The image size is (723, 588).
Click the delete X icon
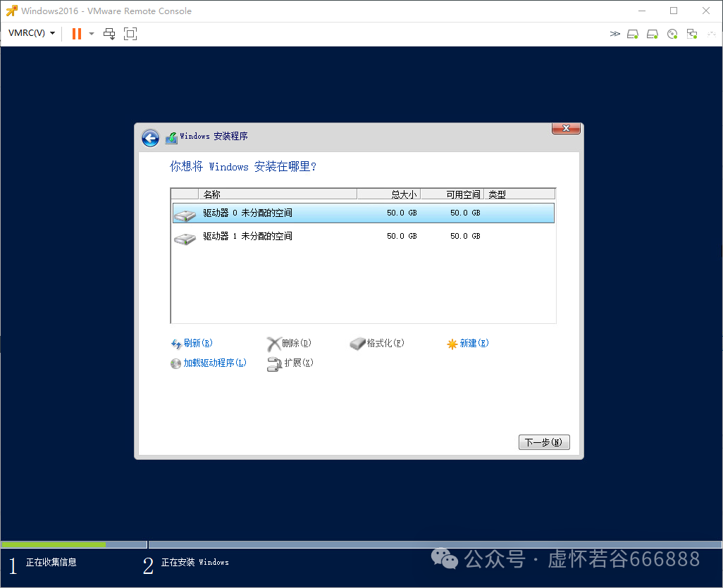coord(274,344)
